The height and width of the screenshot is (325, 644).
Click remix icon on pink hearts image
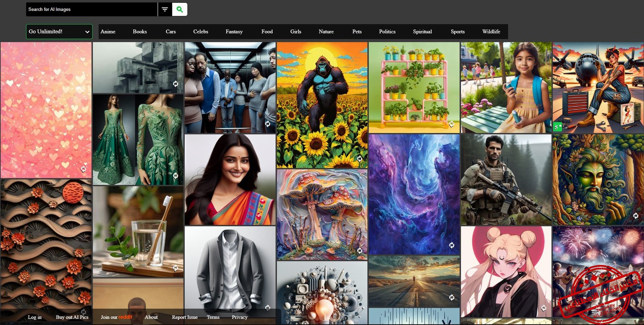[83, 169]
